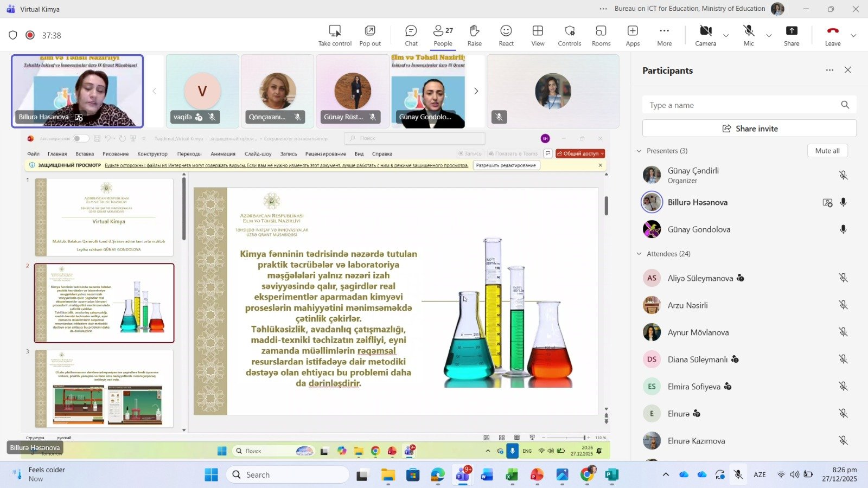Open the Rooms breakout icon
Screen dimensions: 868x488
(601, 35)
